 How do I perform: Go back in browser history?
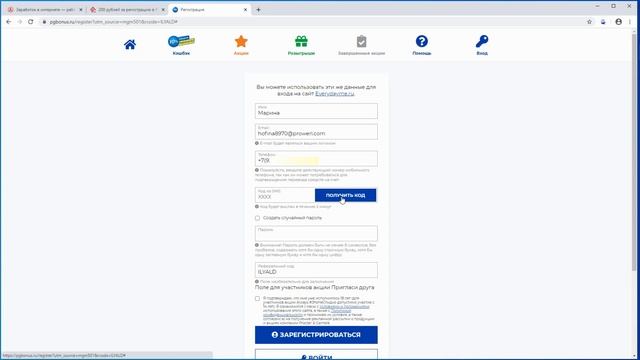click(9, 22)
